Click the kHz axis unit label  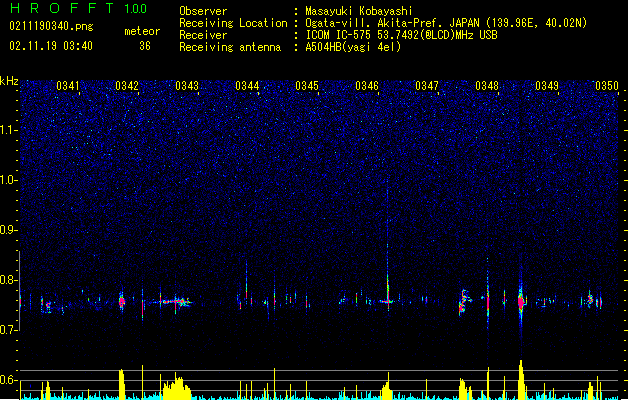pos(9,81)
